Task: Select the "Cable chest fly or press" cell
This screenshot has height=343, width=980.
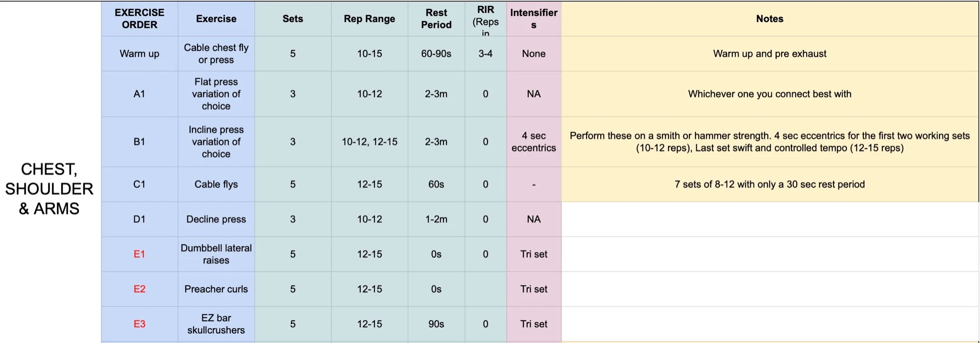Action: pyautogui.click(x=216, y=53)
